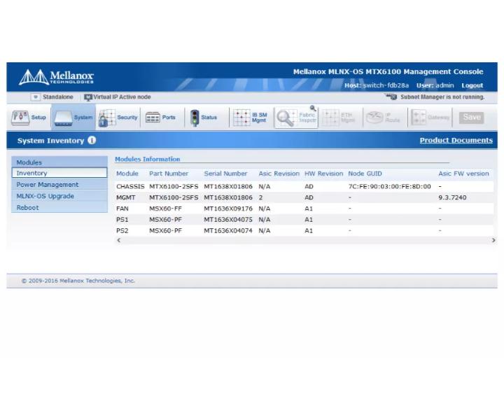The image size is (504, 420).
Task: Click the Asic FW version header
Action: click(x=463, y=174)
